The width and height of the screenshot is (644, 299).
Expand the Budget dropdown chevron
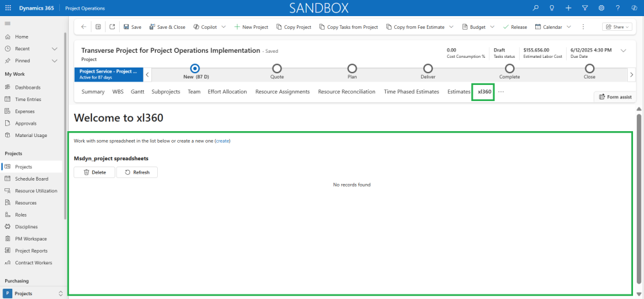coord(493,27)
